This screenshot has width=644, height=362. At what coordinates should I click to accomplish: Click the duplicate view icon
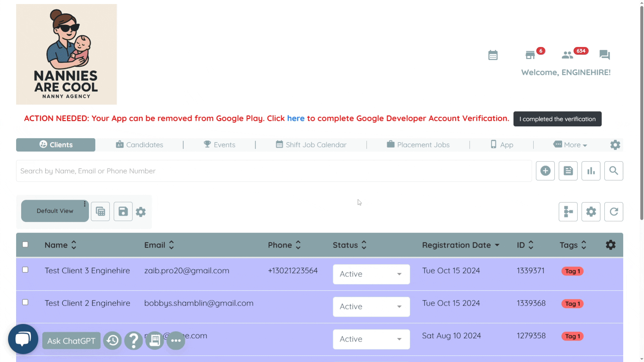pos(100,212)
